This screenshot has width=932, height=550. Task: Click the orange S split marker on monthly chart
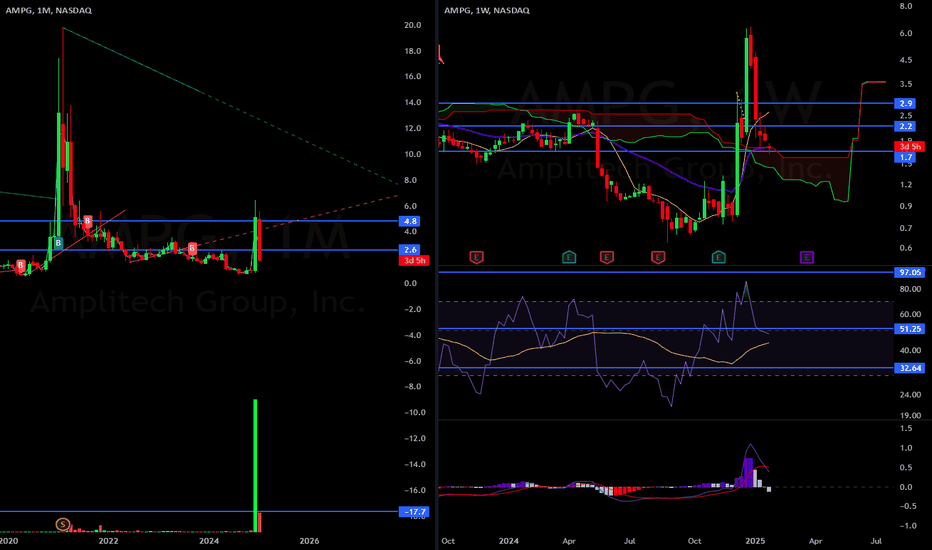click(x=62, y=524)
